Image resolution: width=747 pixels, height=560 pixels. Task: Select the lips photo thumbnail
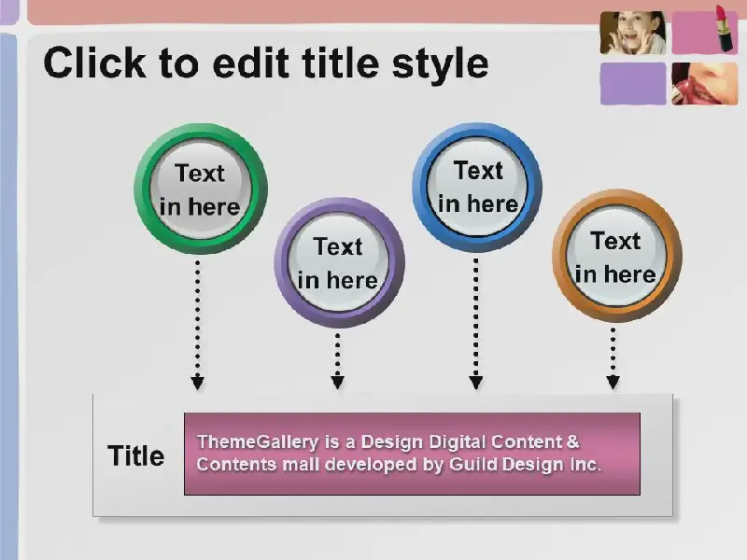(x=705, y=83)
